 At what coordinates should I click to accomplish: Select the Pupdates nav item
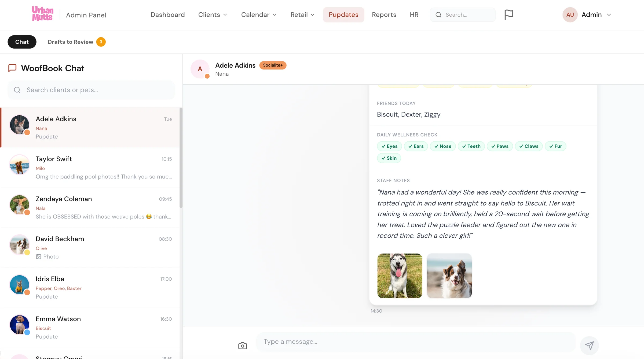(343, 15)
